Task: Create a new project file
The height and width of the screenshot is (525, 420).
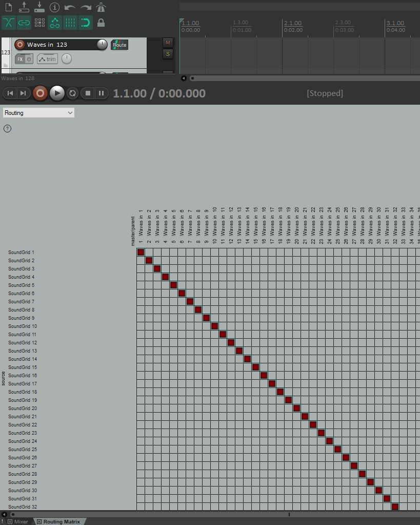Action: (x=9, y=7)
